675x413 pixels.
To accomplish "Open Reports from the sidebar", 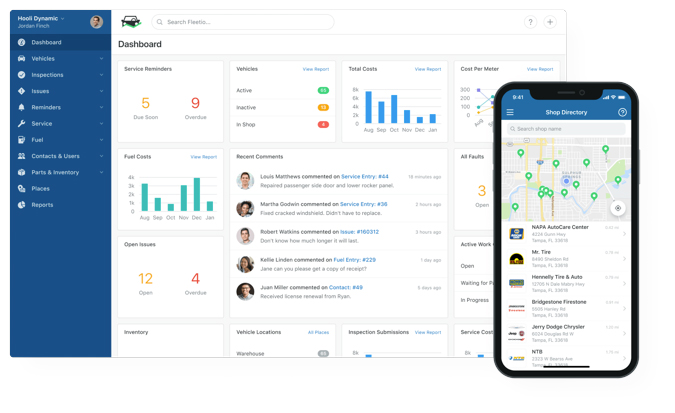I will 42,205.
